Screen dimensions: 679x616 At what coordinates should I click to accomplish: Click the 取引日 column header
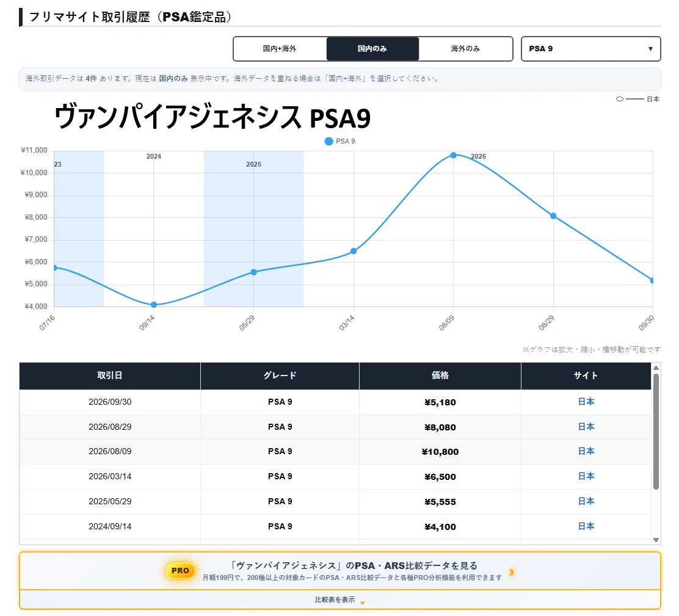[109, 375]
